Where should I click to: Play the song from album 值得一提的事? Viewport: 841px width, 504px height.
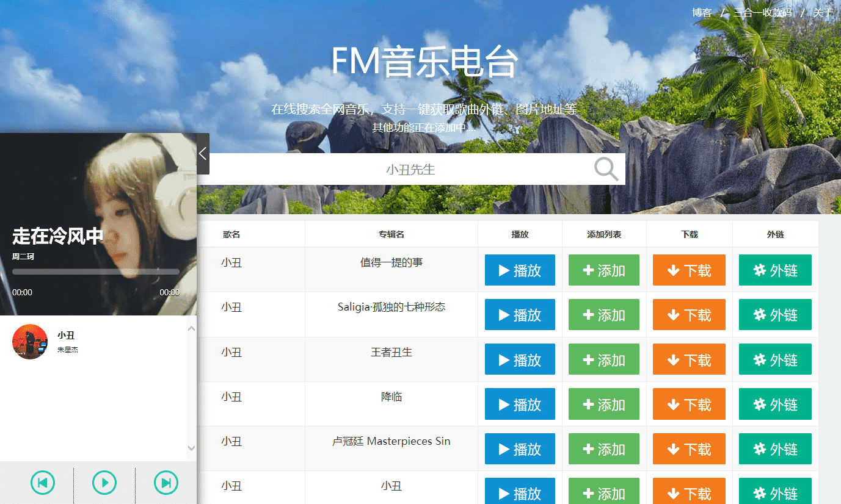(x=520, y=270)
